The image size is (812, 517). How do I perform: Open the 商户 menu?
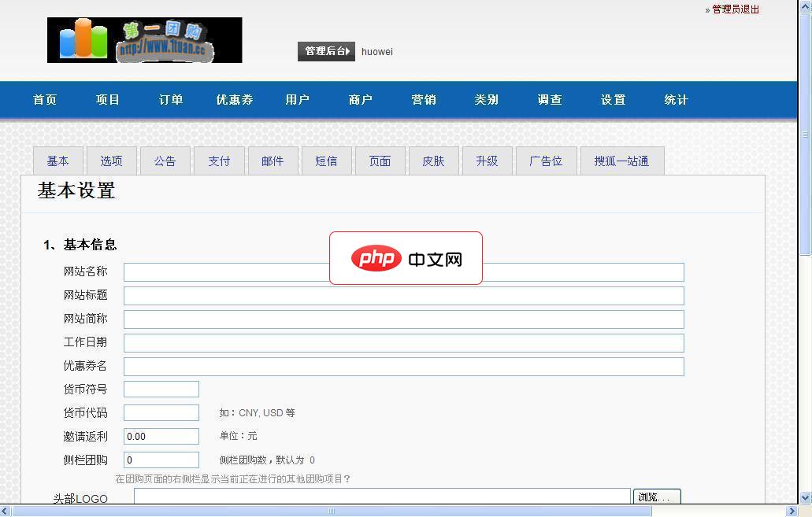click(x=360, y=100)
